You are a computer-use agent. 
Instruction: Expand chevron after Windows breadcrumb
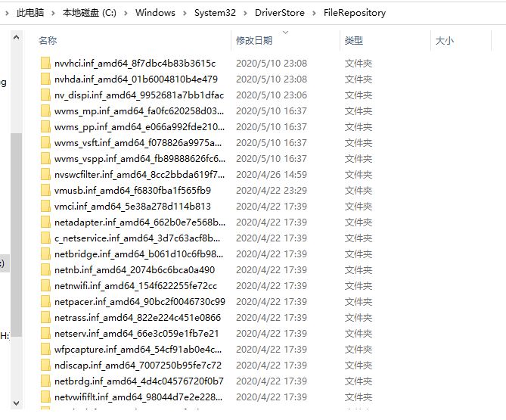point(185,13)
